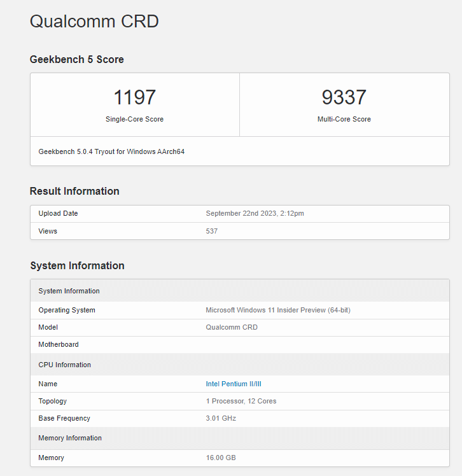Select the 1 Processor, 12 Cores topology value

(241, 401)
